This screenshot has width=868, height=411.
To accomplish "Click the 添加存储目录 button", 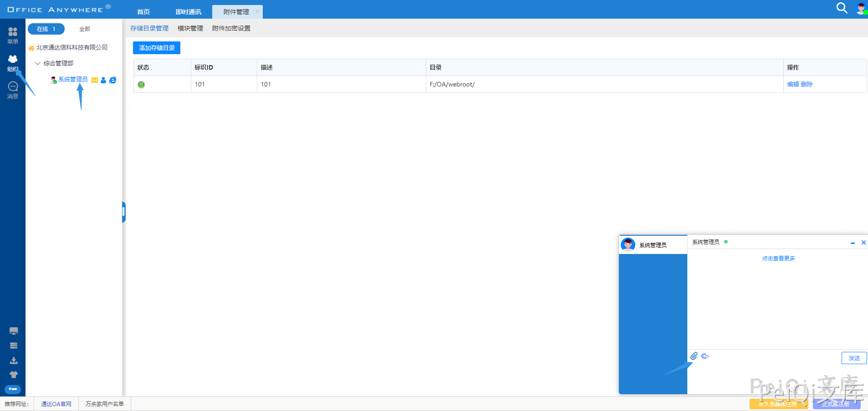I will coord(157,48).
